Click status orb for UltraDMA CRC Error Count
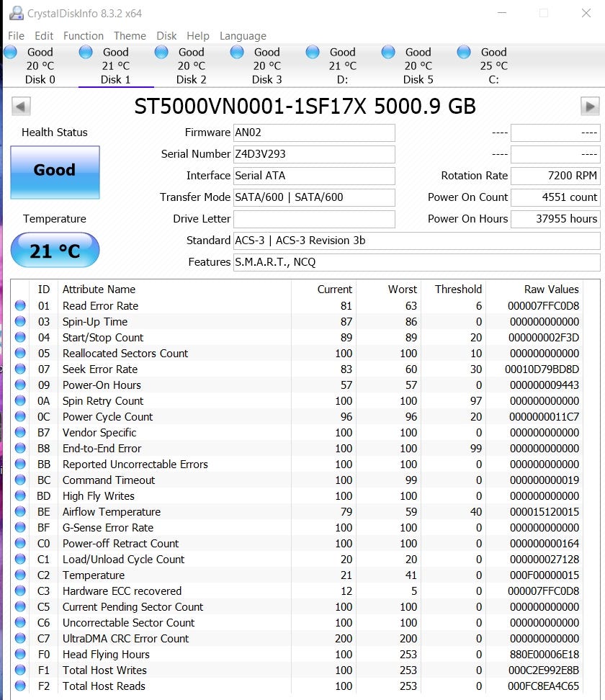This screenshot has width=605, height=700. click(x=20, y=639)
